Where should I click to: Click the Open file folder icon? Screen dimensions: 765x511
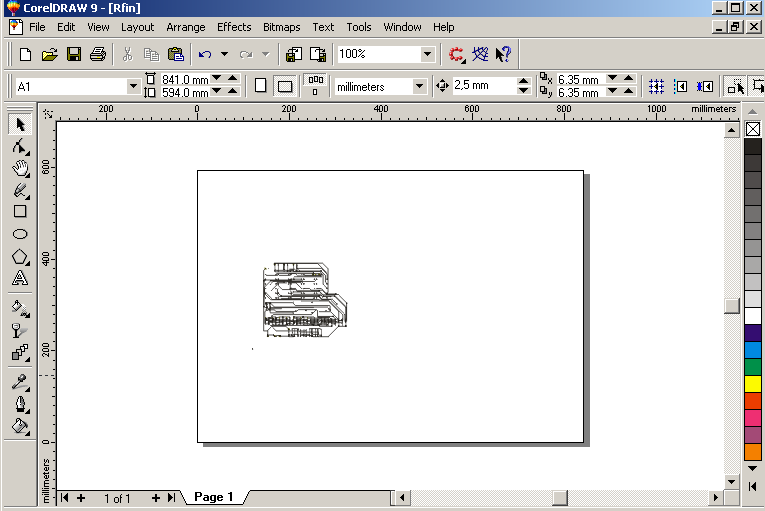point(49,54)
